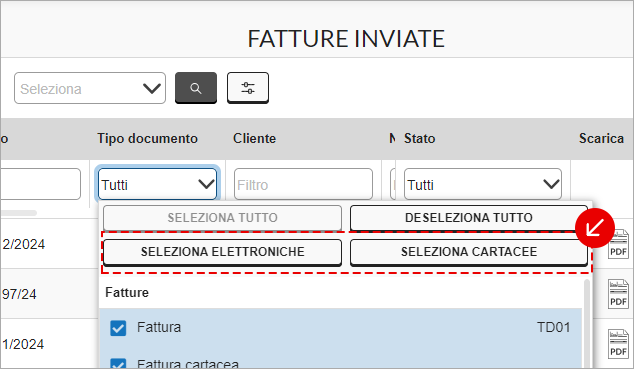Click the Seleziona Cartacee button

tap(469, 252)
